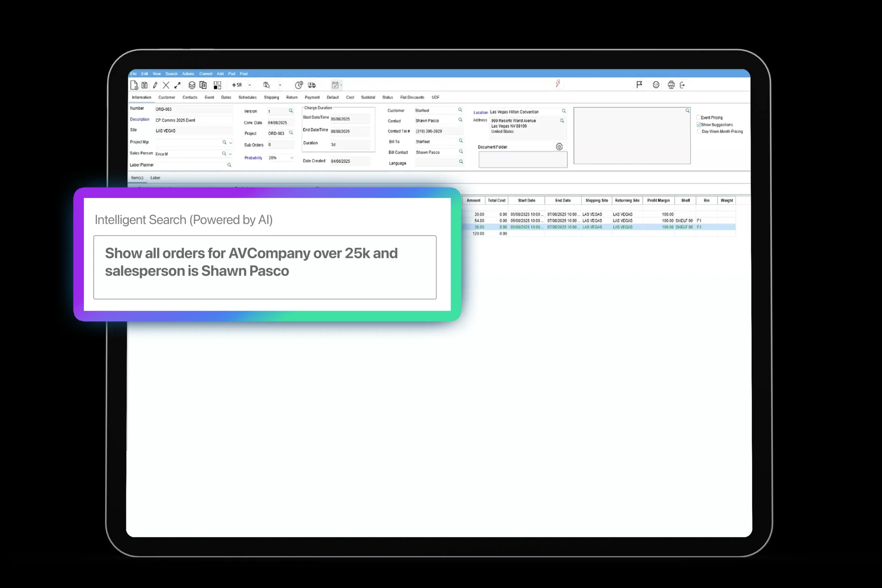Uncheck the Show Suggestions checkbox
The height and width of the screenshot is (588, 882).
coord(699,124)
